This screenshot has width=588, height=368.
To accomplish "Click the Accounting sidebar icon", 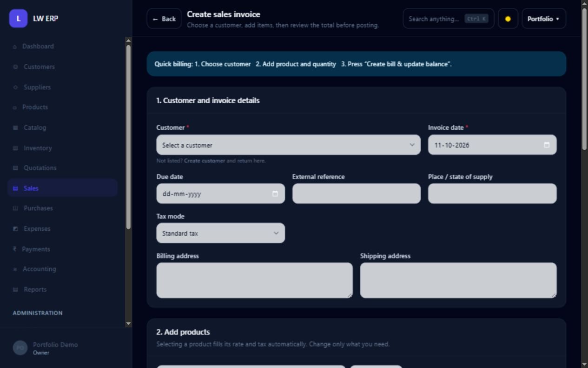I will tap(15, 269).
